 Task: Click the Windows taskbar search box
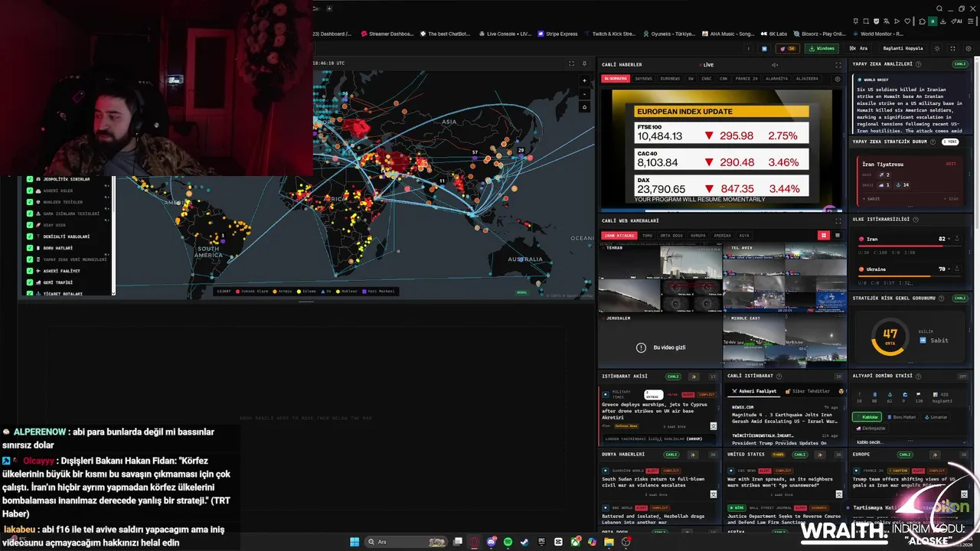(406, 542)
